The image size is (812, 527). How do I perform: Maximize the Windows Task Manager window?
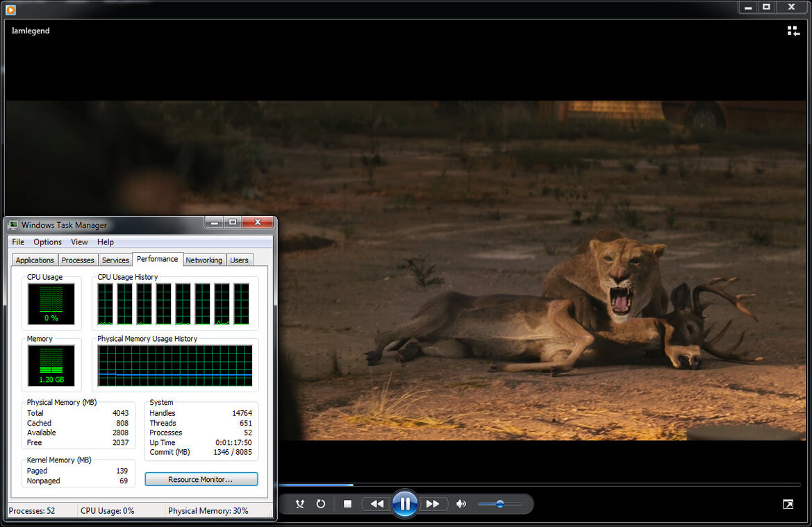[233, 223]
